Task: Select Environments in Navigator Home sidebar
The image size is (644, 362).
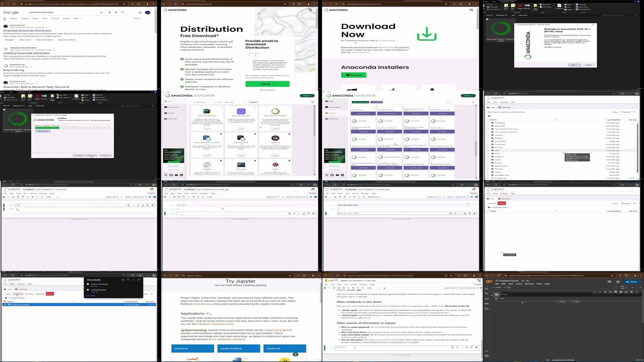Action: point(171,107)
